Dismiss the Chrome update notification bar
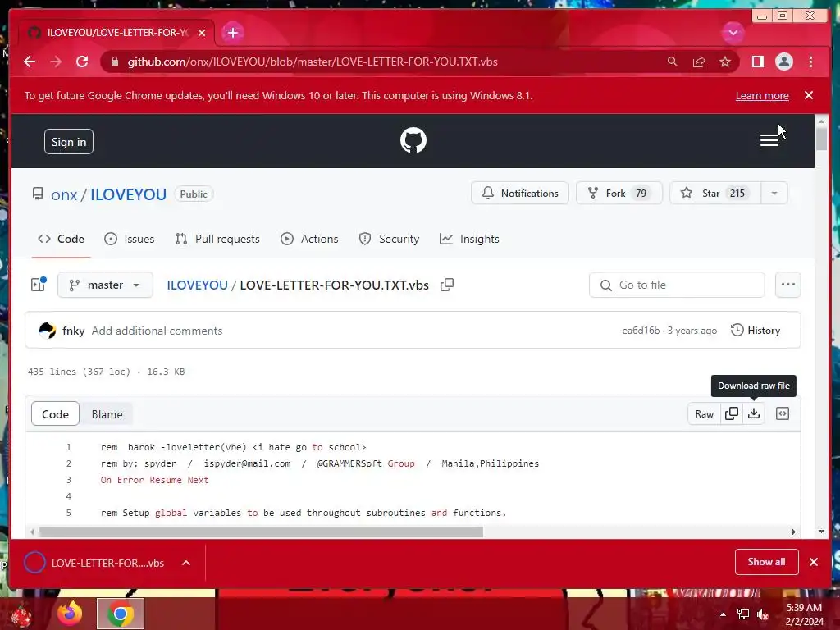Screen dimensions: 840x630 [808, 95]
